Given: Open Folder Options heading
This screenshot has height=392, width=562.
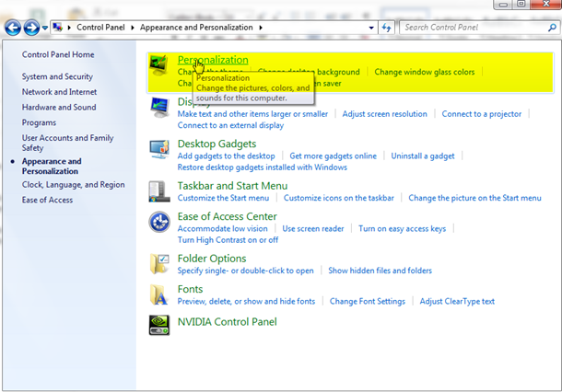Looking at the screenshot, I should (x=212, y=259).
